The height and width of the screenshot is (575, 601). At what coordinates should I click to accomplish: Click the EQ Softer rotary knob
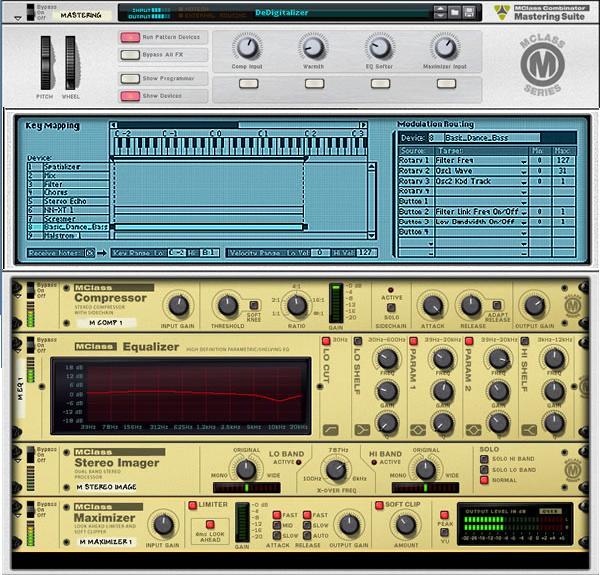[379, 48]
